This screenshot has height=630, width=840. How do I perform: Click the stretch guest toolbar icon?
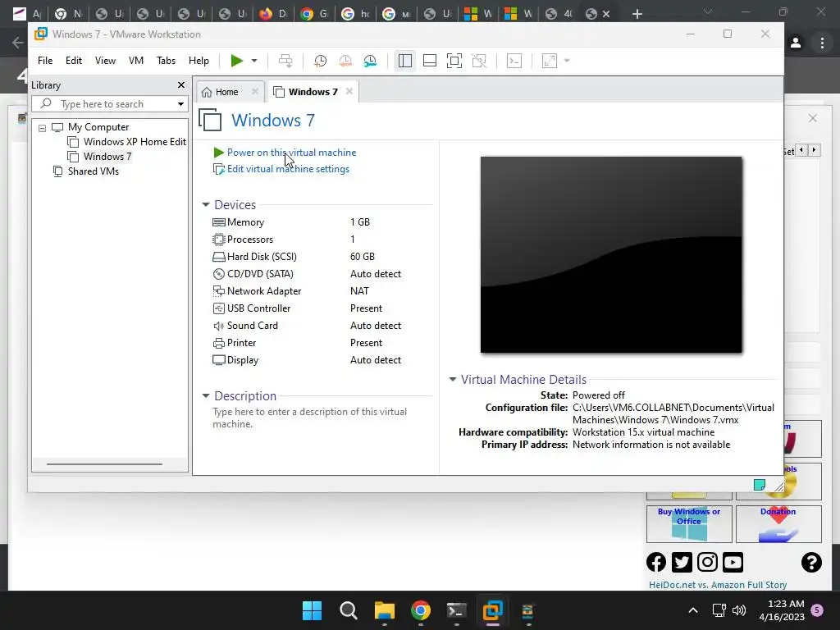pos(550,61)
